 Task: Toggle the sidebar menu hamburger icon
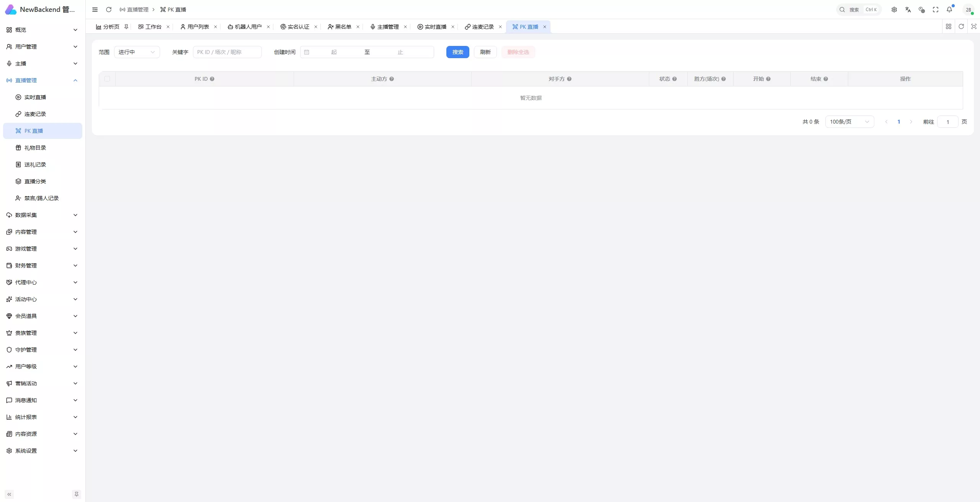(95, 10)
